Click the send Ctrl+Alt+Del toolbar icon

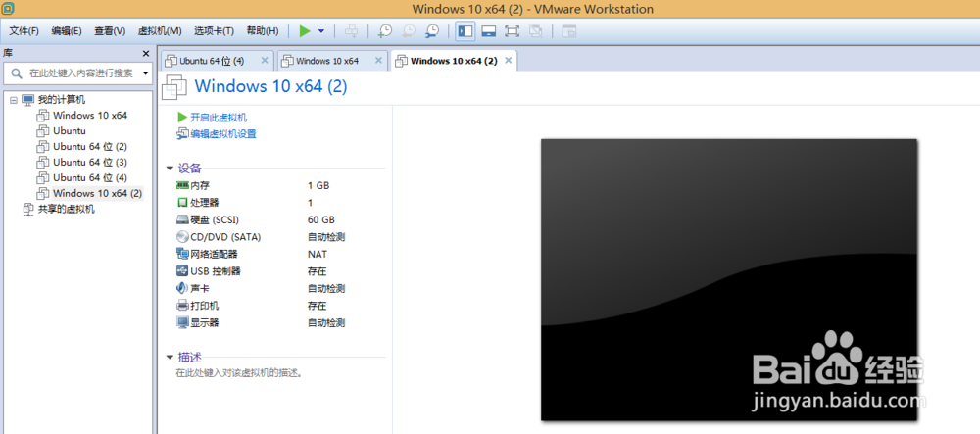[351, 31]
